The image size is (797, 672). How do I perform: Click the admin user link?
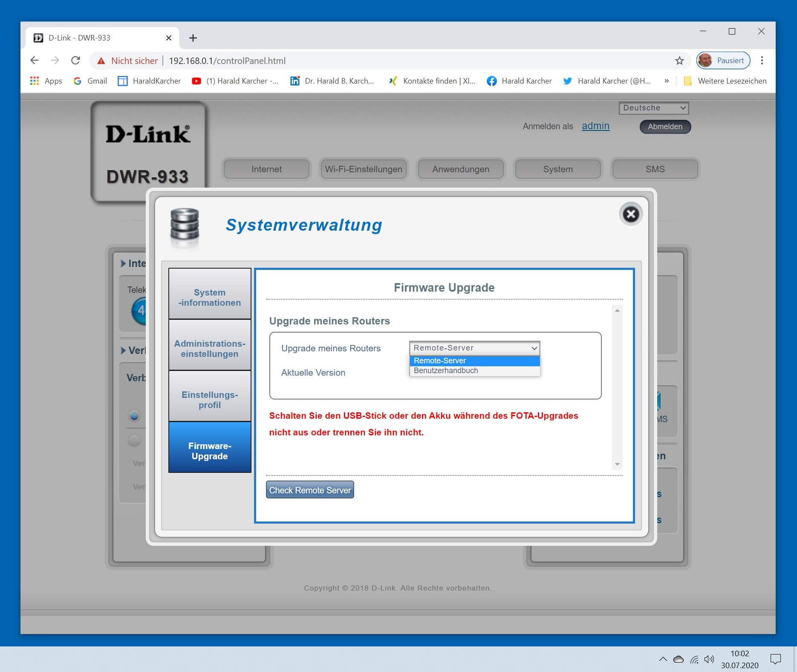tap(595, 126)
